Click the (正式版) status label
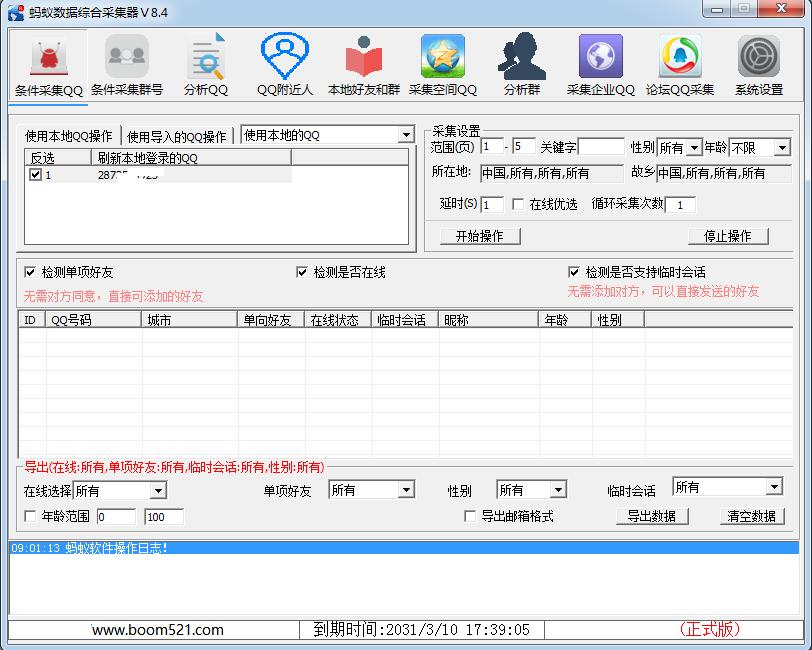 click(710, 629)
